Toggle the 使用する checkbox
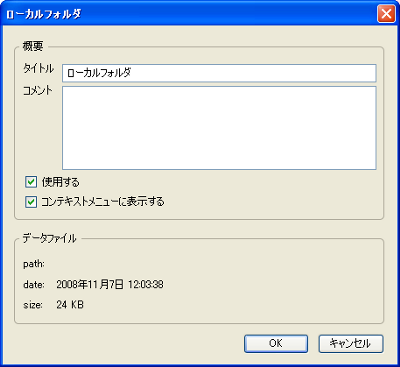 click(31, 182)
